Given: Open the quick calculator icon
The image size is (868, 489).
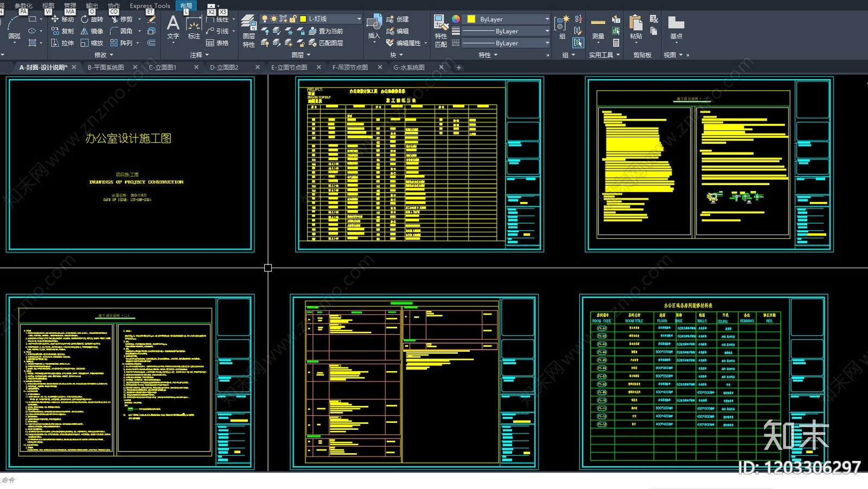Looking at the screenshot, I should point(616,43).
